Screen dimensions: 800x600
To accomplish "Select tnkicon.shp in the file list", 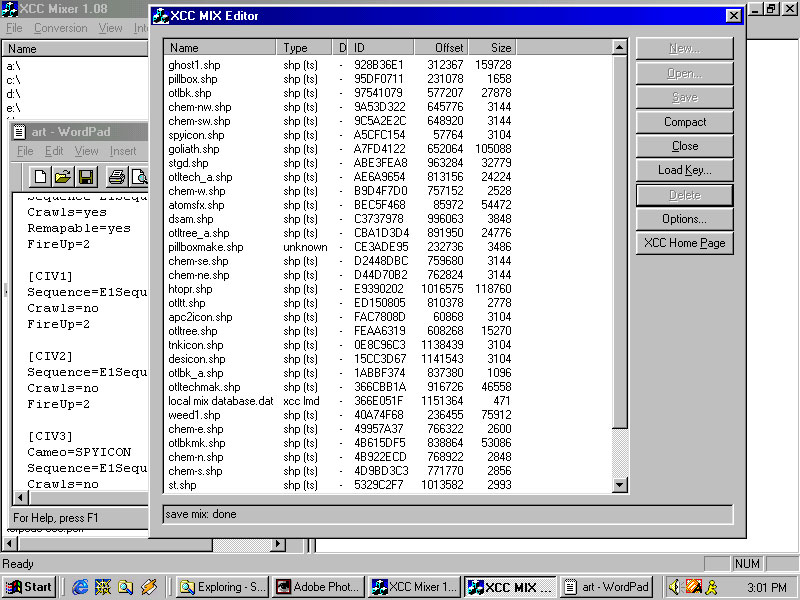I will [x=196, y=345].
